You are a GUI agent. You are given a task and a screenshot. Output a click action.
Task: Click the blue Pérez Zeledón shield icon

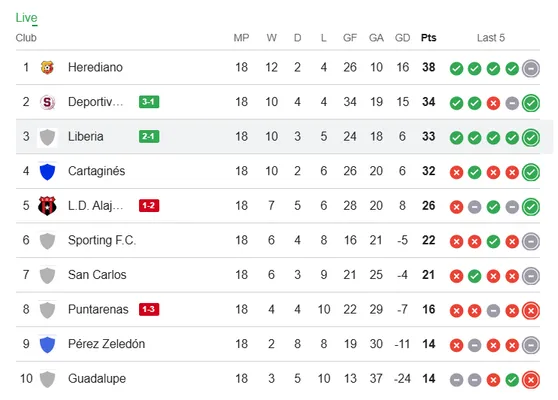click(x=47, y=344)
